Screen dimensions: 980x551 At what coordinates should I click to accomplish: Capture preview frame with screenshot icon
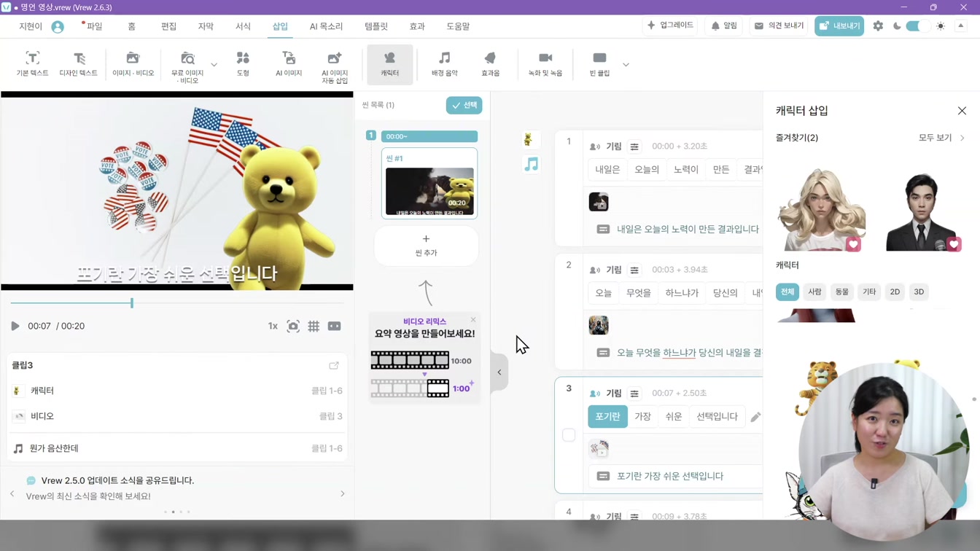click(x=293, y=327)
